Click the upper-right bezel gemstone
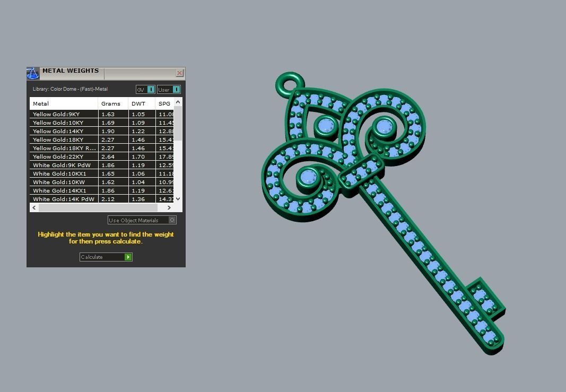Viewport: 566px width, 392px height. point(384,127)
